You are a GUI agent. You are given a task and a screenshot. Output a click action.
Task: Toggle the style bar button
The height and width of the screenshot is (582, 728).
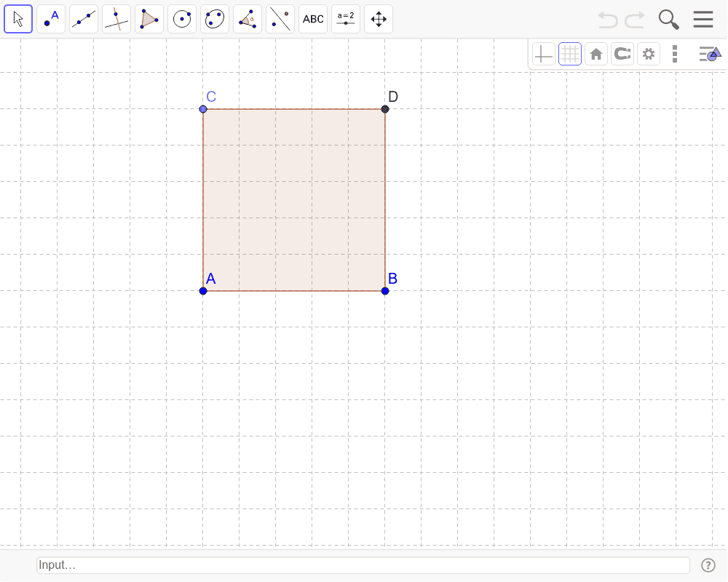point(711,55)
